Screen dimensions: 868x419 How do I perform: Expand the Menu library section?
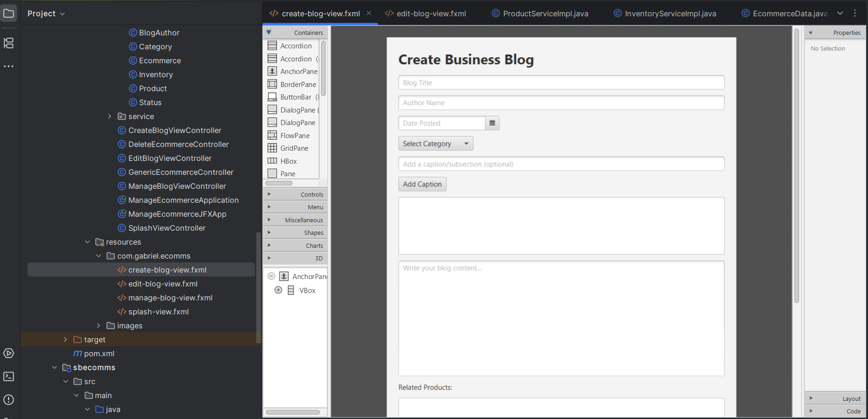(x=295, y=207)
